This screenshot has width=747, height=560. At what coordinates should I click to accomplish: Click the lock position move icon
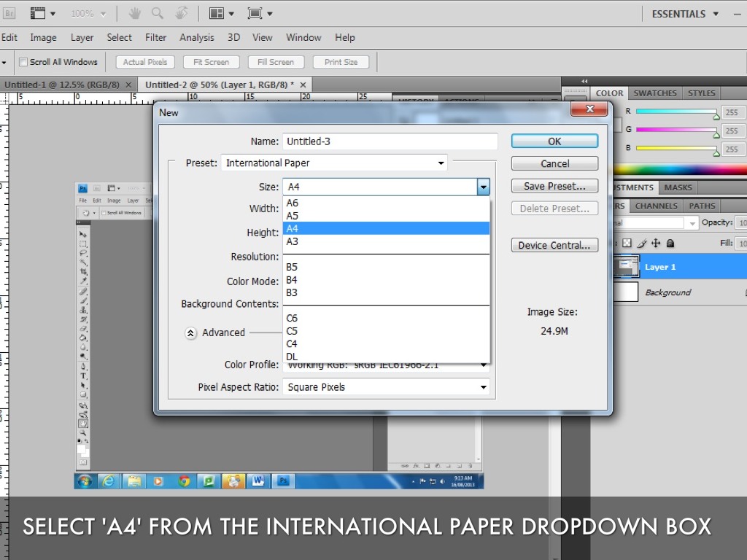655,244
